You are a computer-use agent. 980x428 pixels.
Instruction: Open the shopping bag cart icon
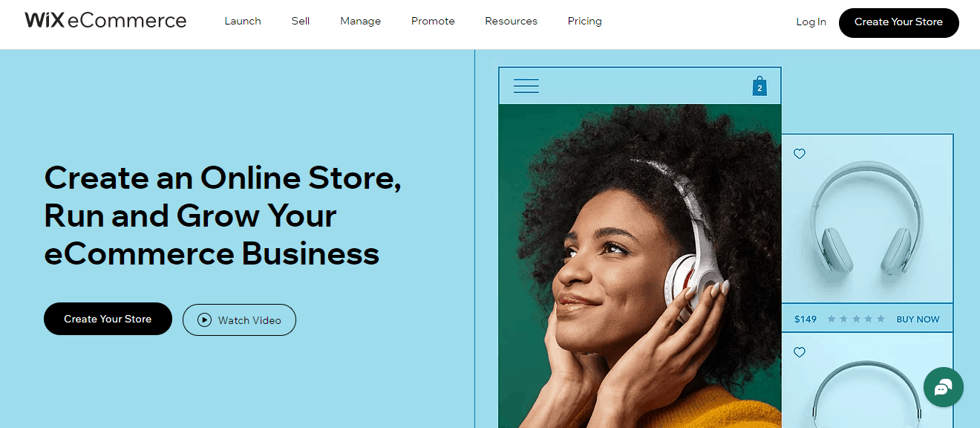pyautogui.click(x=759, y=86)
